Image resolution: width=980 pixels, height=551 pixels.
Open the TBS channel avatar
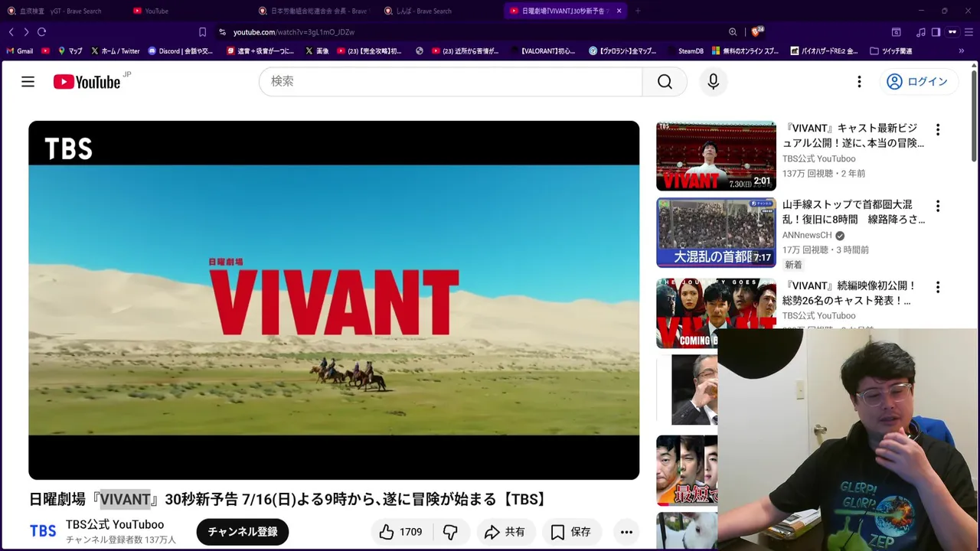coord(43,531)
